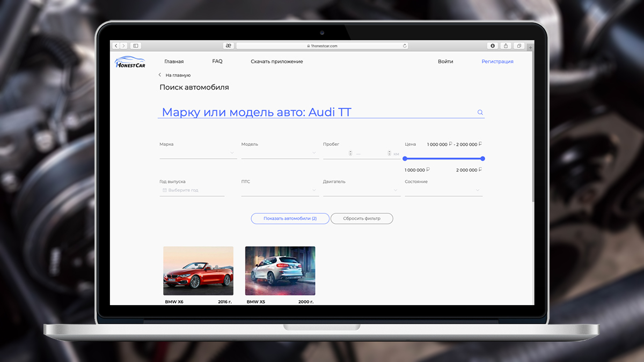Open the Safari downloads button

coord(493,46)
